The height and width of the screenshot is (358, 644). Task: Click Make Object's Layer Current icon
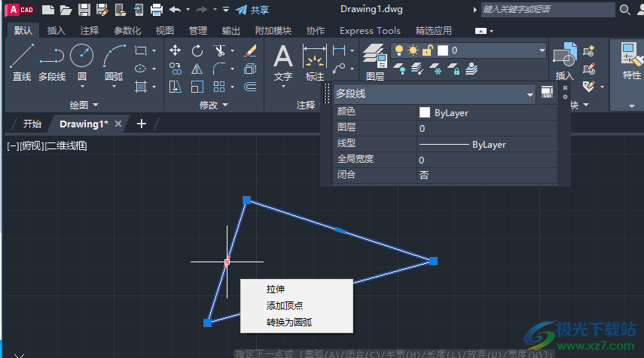472,69
